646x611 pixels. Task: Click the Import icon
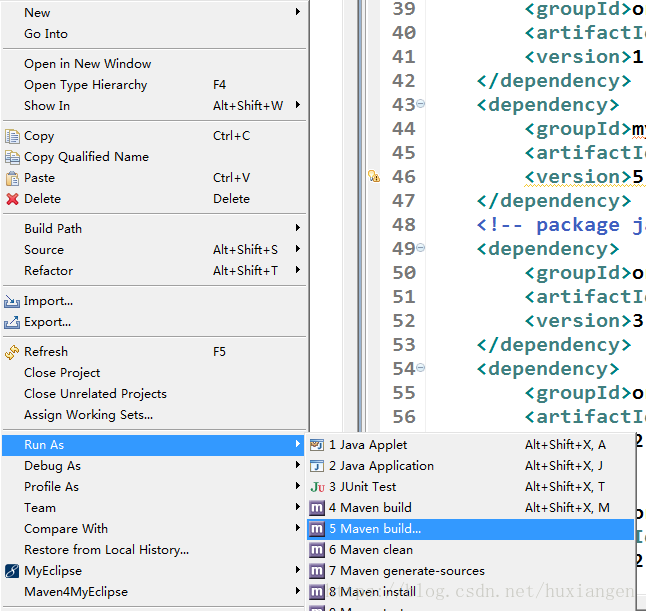[x=12, y=301]
